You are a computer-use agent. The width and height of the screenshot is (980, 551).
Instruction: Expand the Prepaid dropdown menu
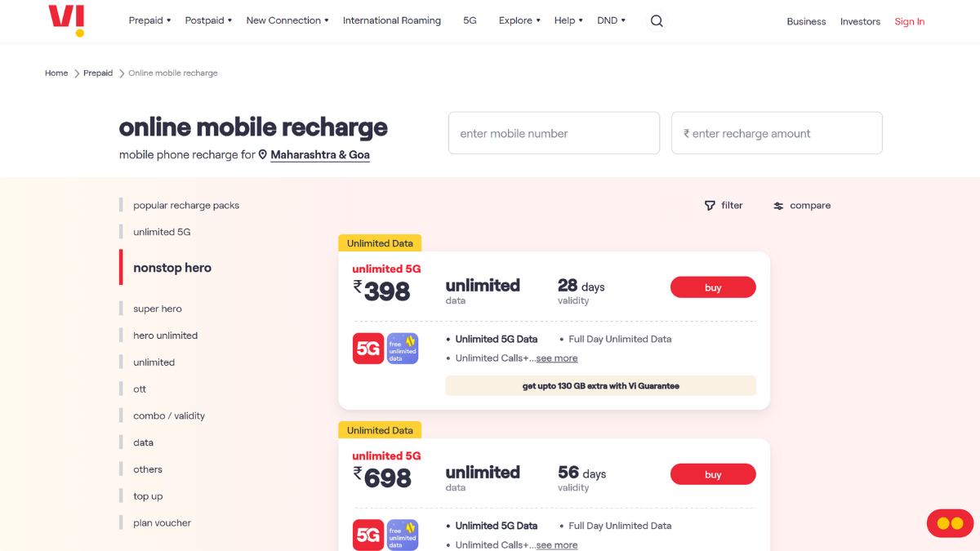coord(150,20)
